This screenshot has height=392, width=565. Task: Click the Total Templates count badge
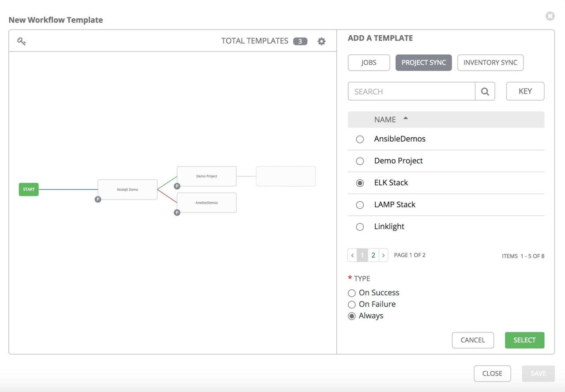coord(300,41)
